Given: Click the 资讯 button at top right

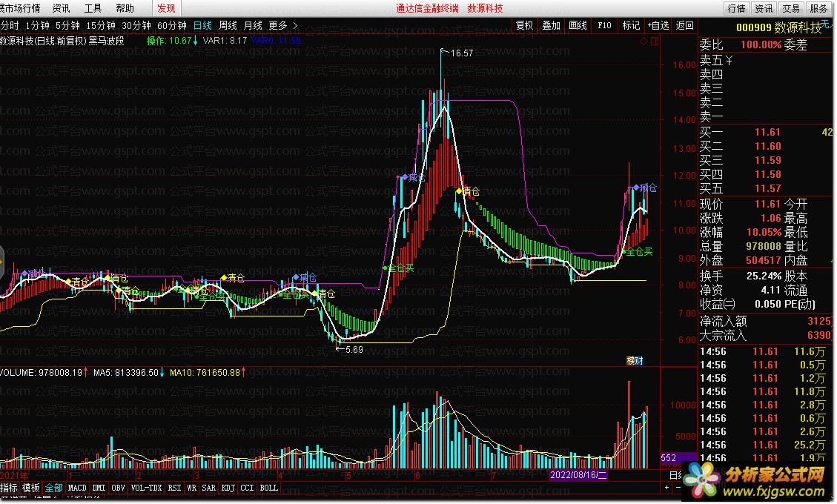Looking at the screenshot, I should (764, 8).
